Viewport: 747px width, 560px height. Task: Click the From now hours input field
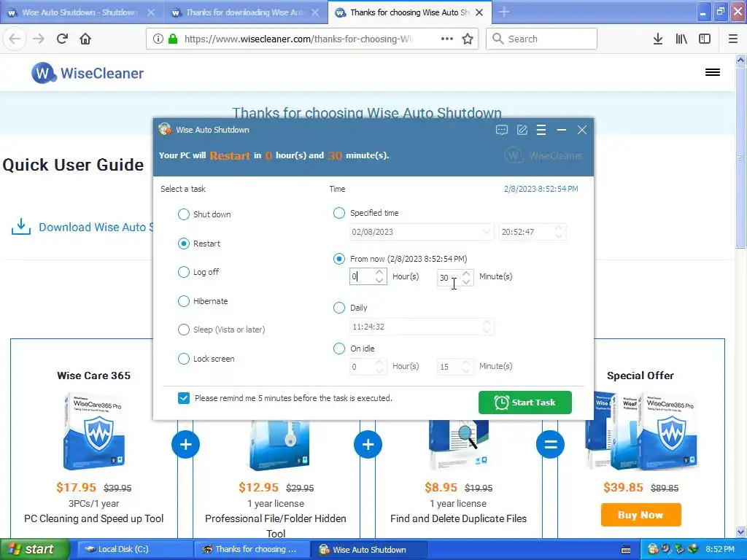pyautogui.click(x=362, y=276)
